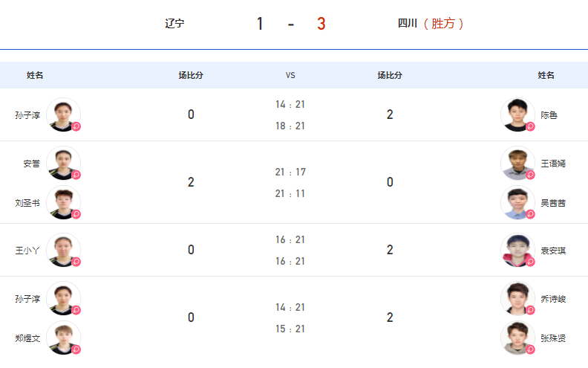Click the left 场比分 column header

(x=191, y=75)
